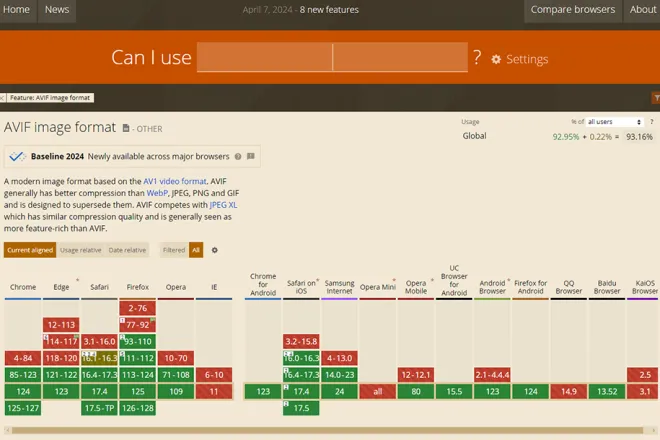Select Android Browser 2.1-4.4.4 cell
The width and height of the screenshot is (660, 440).
tap(492, 375)
